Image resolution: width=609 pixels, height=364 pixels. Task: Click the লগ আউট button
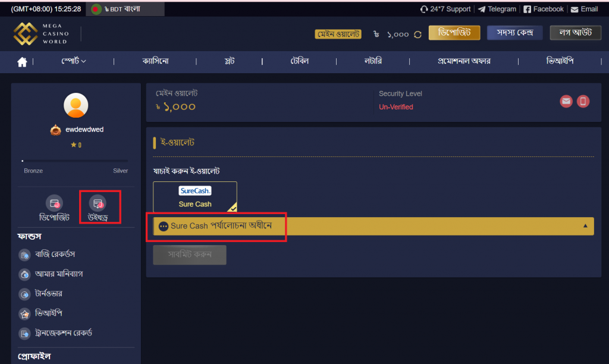pyautogui.click(x=576, y=33)
